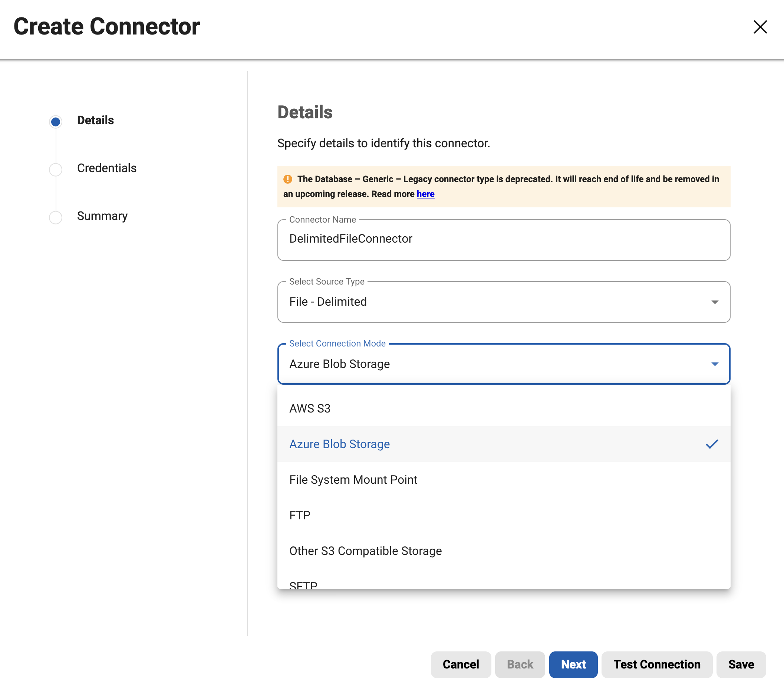Click the Test Connection button
The width and height of the screenshot is (784, 690).
click(x=657, y=664)
